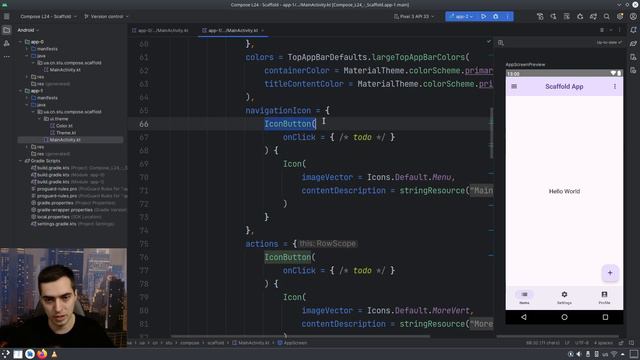Open Search Everywhere magnifier icon
Image resolution: width=640 pixels, height=360 pixels.
point(607,16)
